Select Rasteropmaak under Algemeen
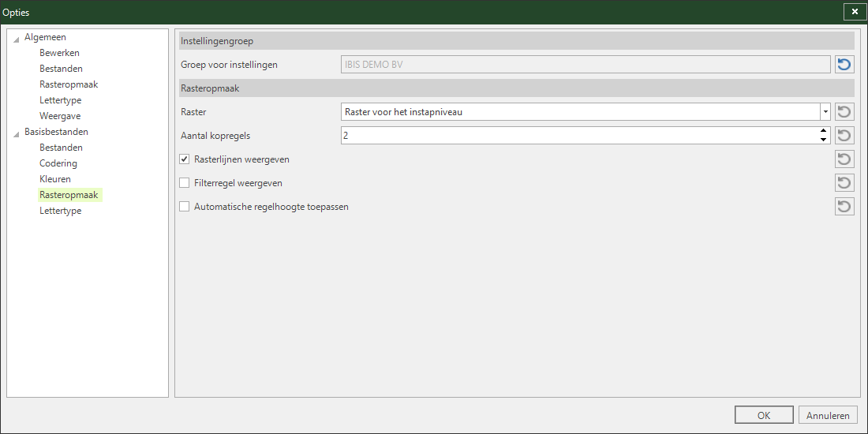Screen dimensions: 868x434 click(x=69, y=84)
